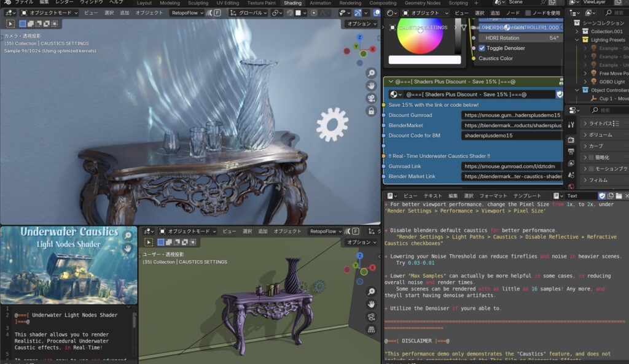The width and height of the screenshot is (629, 364).
Task: Collapse the Lighting Presets collection
Action: coord(577,40)
